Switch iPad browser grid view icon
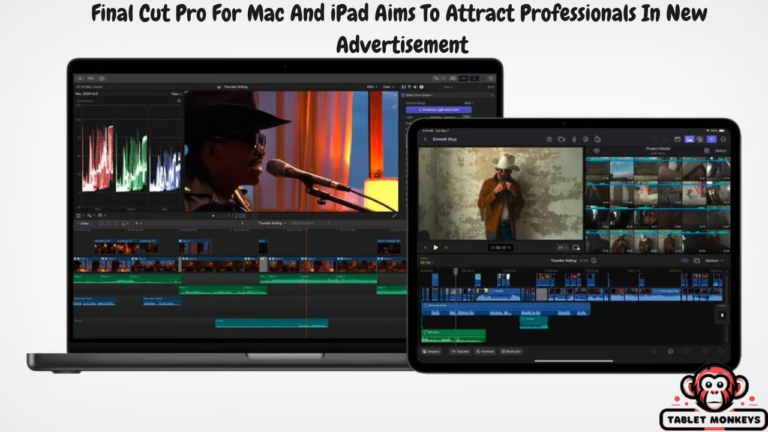Image resolution: width=768 pixels, height=432 pixels. tap(707, 151)
